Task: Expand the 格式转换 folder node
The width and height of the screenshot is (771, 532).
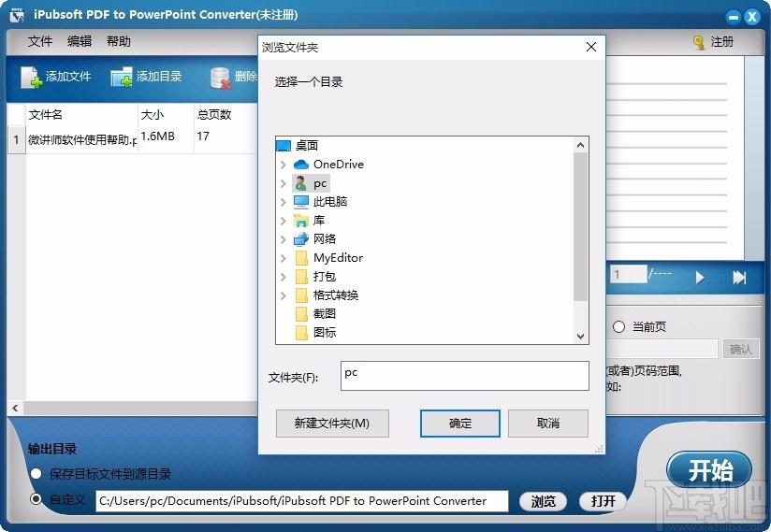Action: coord(284,295)
